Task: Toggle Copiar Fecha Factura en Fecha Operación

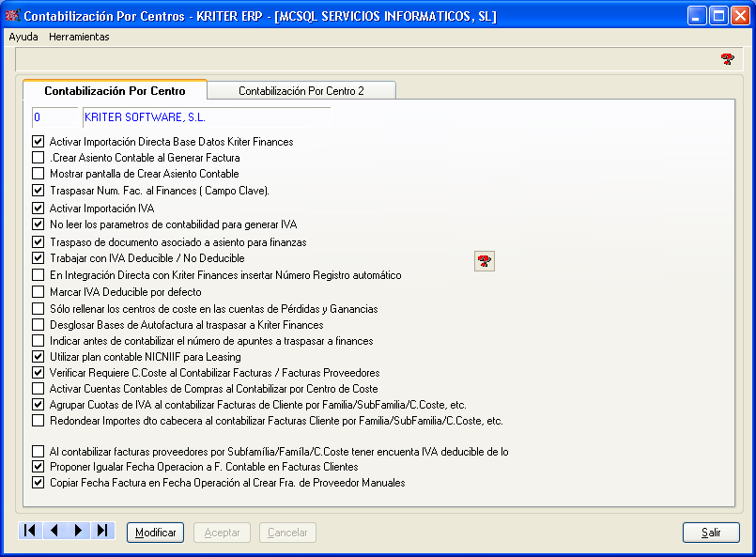Action: tap(39, 483)
